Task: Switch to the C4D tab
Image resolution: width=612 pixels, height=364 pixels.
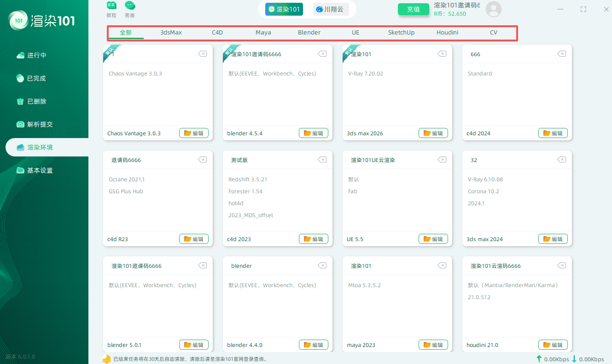Action: point(217,33)
